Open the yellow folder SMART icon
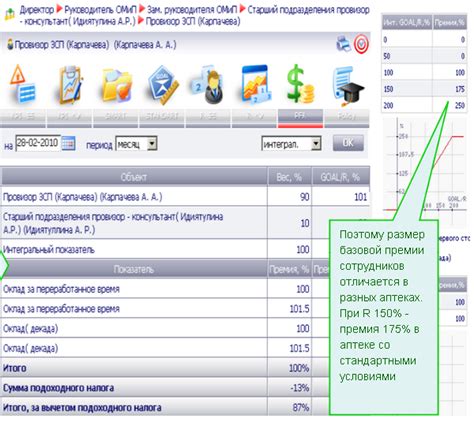The width and height of the screenshot is (474, 422). [x=116, y=85]
